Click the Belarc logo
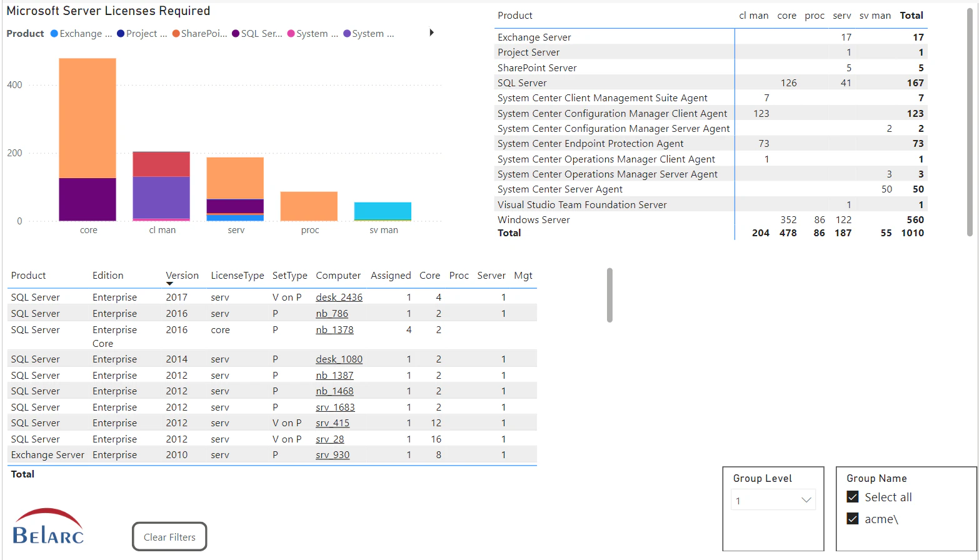 pos(48,527)
